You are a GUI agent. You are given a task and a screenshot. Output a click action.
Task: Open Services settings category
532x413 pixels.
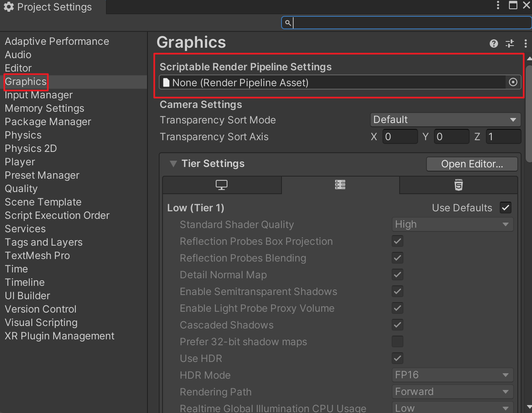25,229
